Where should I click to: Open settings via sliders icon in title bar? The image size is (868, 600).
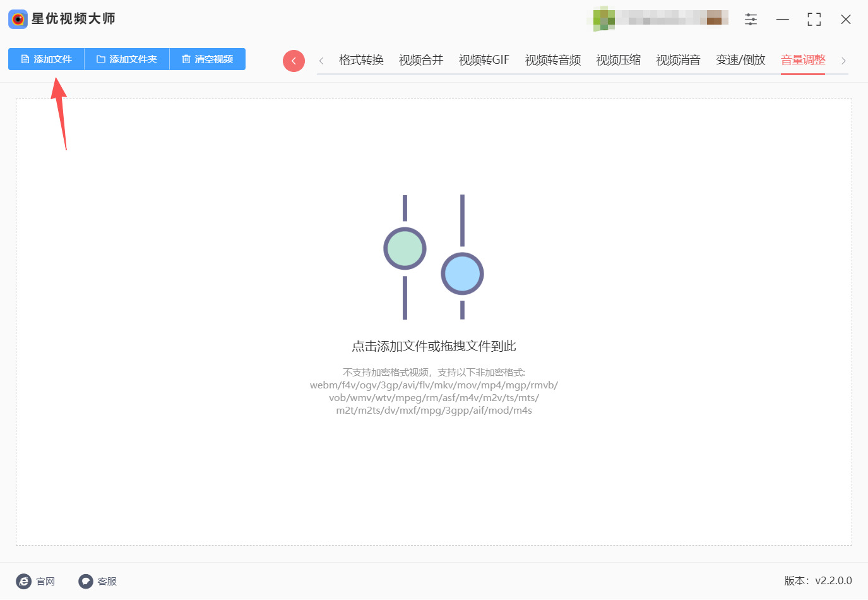[751, 20]
